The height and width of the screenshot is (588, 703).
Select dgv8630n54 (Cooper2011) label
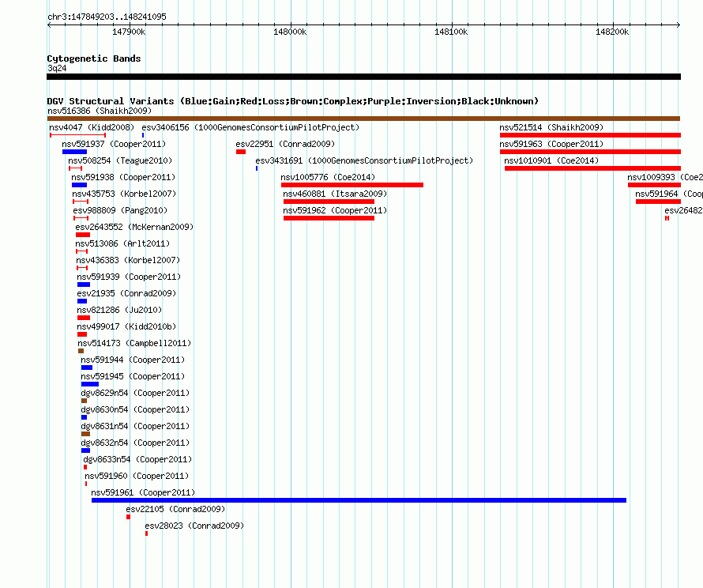(x=135, y=409)
